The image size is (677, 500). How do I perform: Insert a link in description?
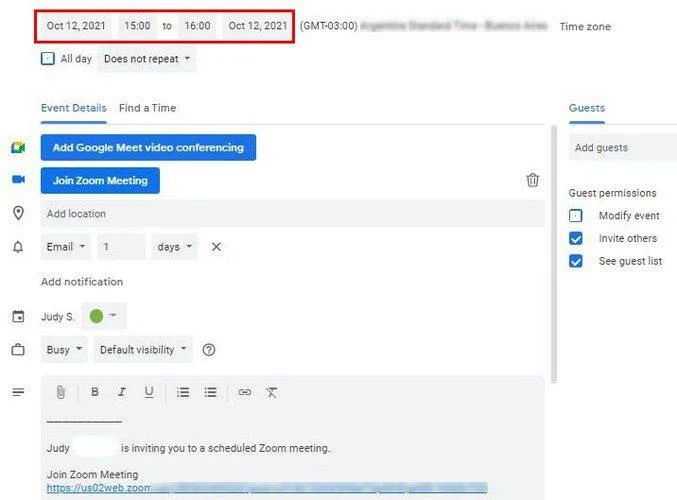[x=245, y=392]
